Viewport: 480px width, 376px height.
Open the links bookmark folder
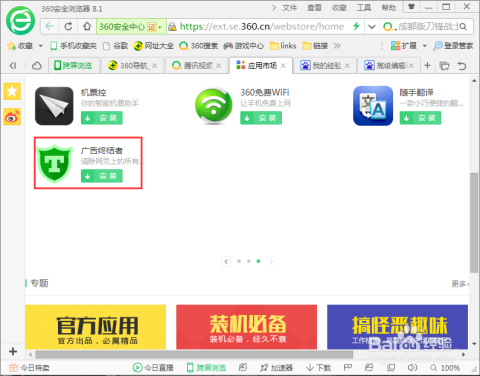(x=283, y=46)
